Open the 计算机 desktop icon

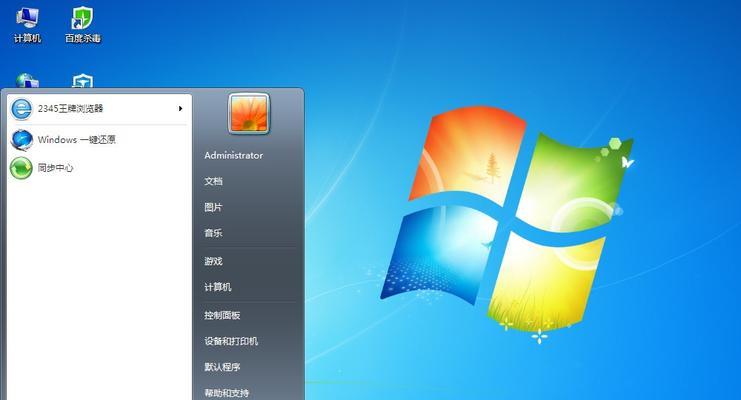27,25
